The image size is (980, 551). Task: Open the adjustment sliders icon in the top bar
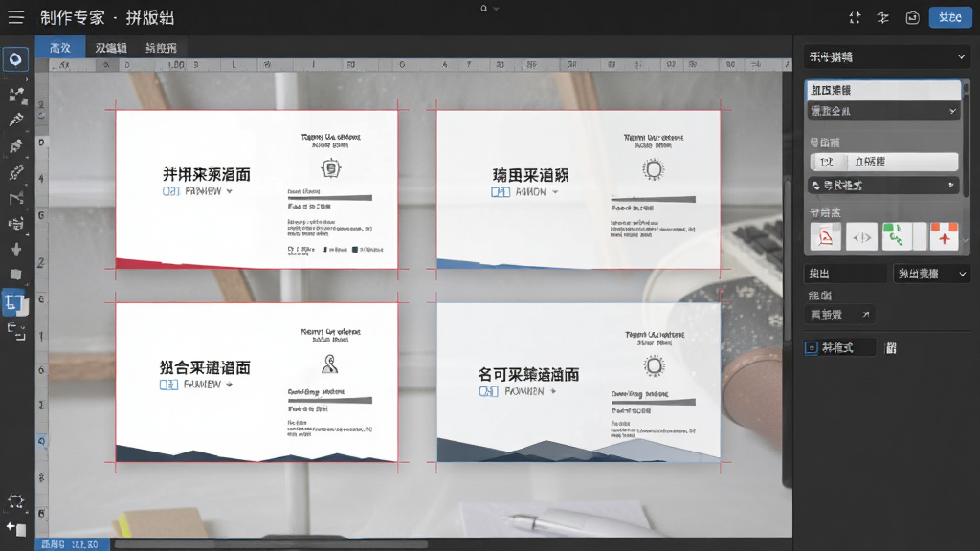pos(882,18)
